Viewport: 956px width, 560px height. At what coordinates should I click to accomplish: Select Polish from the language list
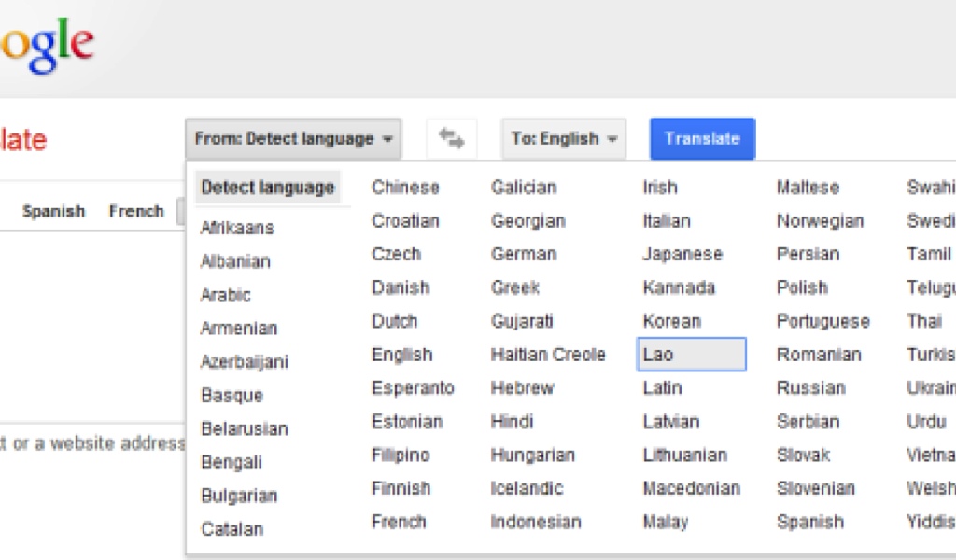pyautogui.click(x=802, y=287)
